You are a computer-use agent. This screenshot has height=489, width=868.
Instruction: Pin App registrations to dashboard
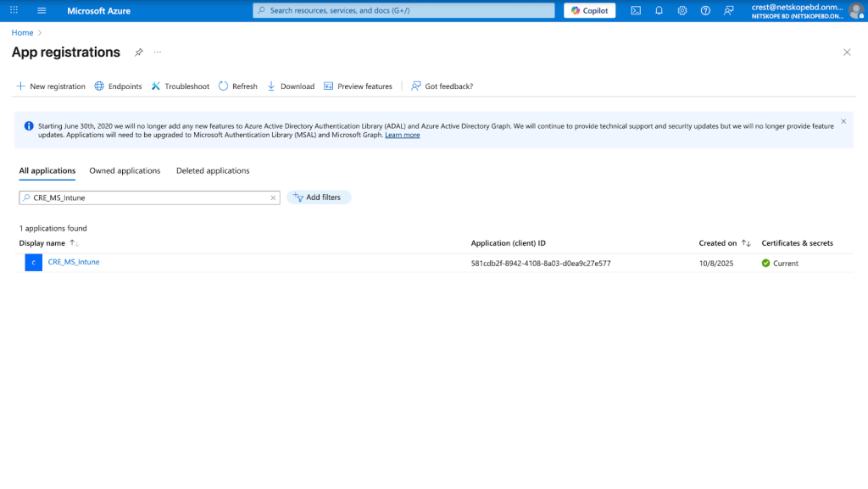pos(138,52)
